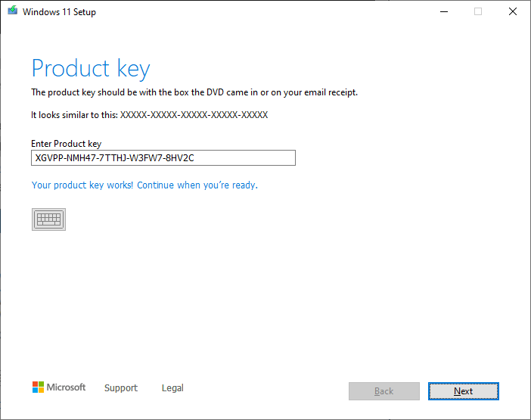Viewport: 531px width, 420px height.
Task: Click the Windows 11 Setup title bar icon
Action: point(13,11)
